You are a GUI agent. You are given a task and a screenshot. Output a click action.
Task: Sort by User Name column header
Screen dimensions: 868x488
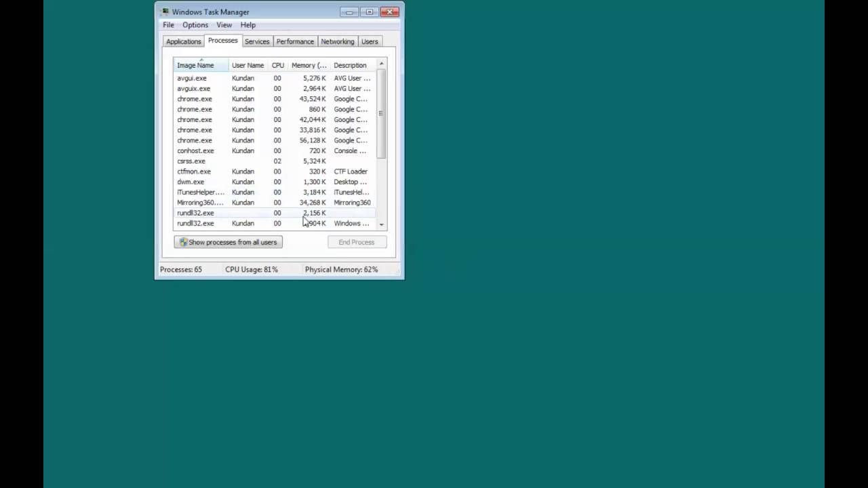[248, 65]
